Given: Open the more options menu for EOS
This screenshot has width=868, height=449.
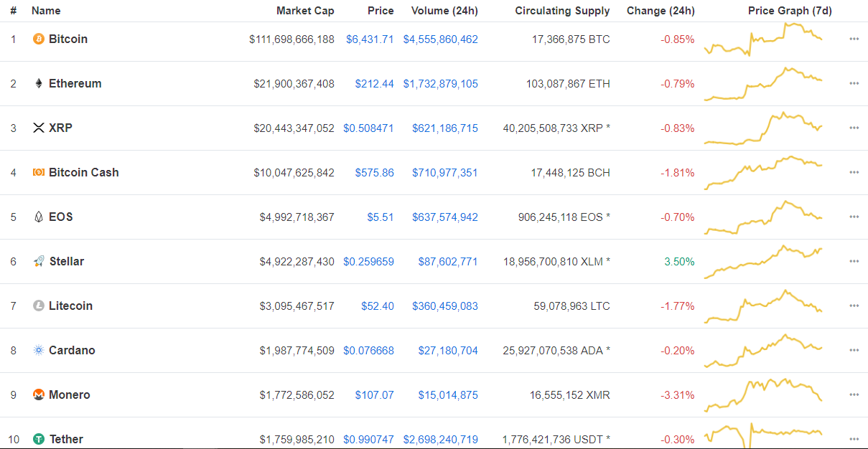Looking at the screenshot, I should pyautogui.click(x=854, y=217).
